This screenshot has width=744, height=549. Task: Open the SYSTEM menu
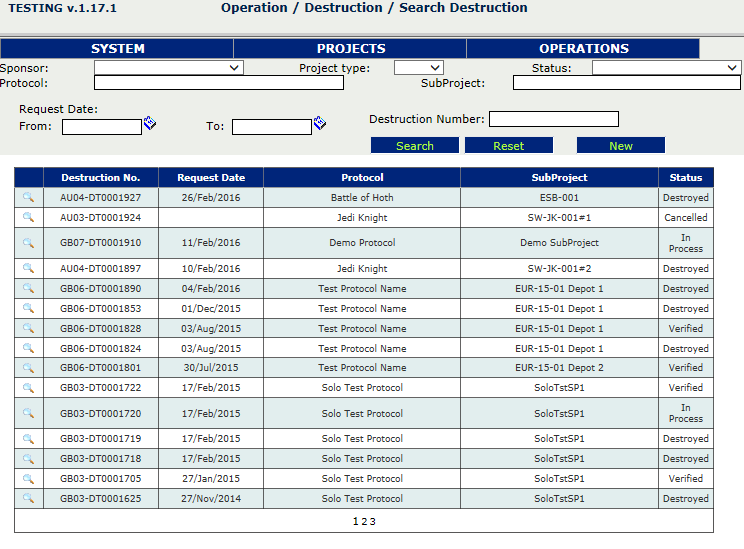[x=117, y=48]
